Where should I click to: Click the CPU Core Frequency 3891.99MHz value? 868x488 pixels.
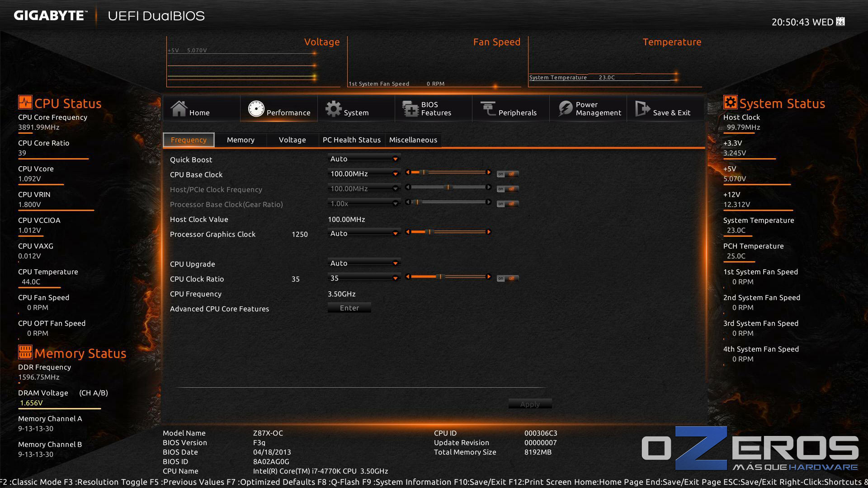[38, 127]
